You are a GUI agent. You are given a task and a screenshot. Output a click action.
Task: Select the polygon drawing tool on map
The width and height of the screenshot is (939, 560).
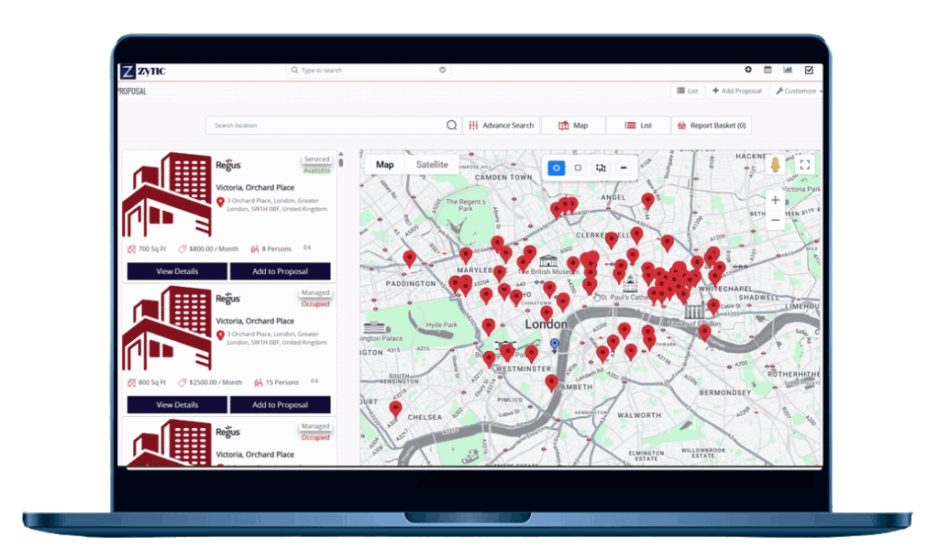(x=601, y=168)
